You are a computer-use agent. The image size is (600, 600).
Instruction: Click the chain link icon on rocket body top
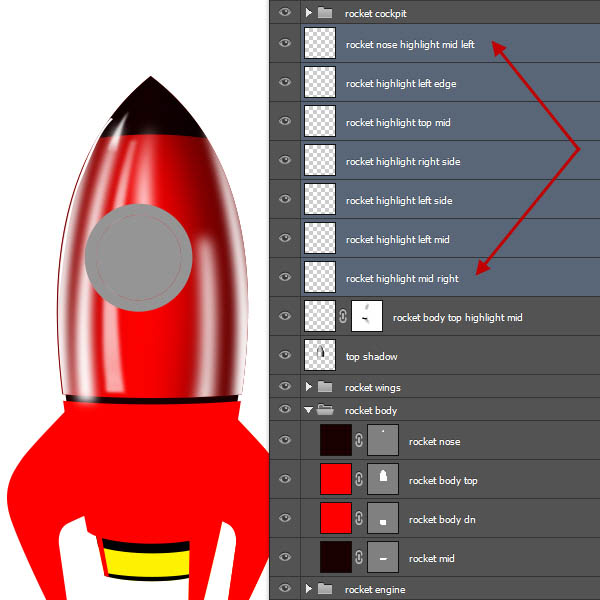359,480
